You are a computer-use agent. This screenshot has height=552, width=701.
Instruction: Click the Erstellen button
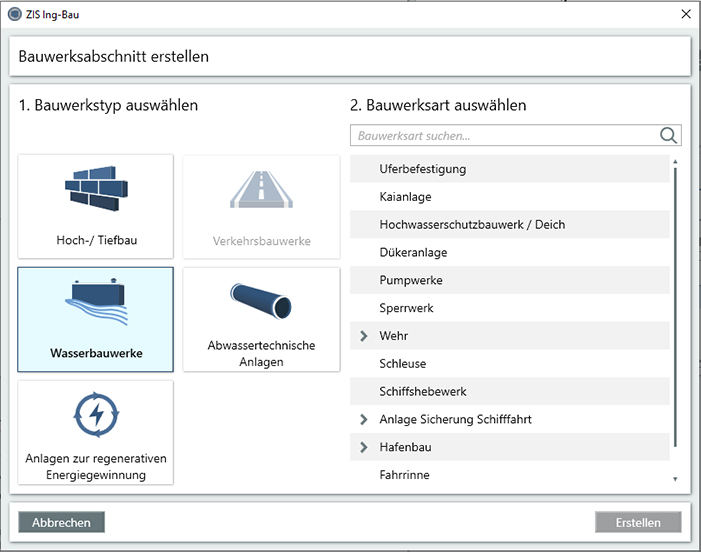pos(638,522)
